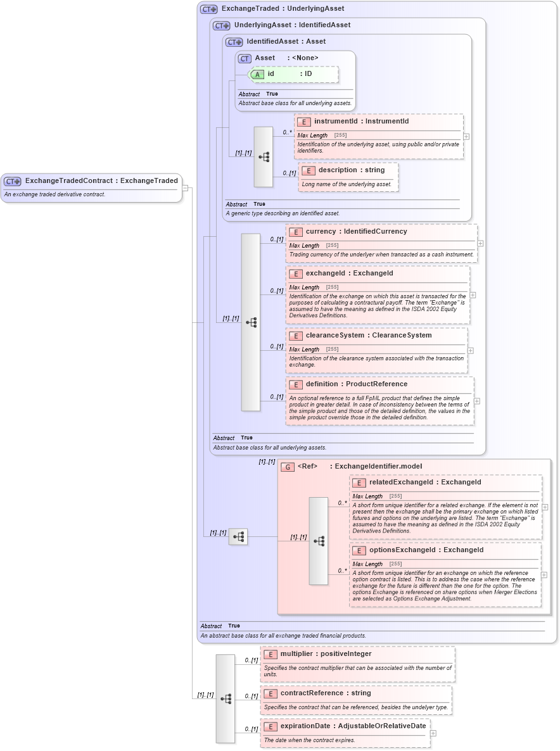The image size is (560, 751).
Task: Expand the definition element
Action: point(476,401)
